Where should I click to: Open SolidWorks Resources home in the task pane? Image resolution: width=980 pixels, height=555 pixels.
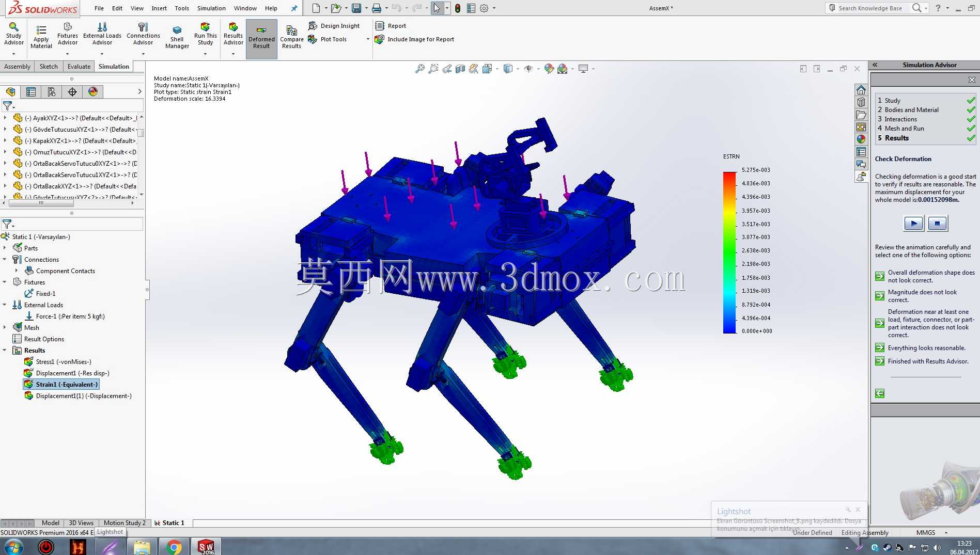click(861, 90)
